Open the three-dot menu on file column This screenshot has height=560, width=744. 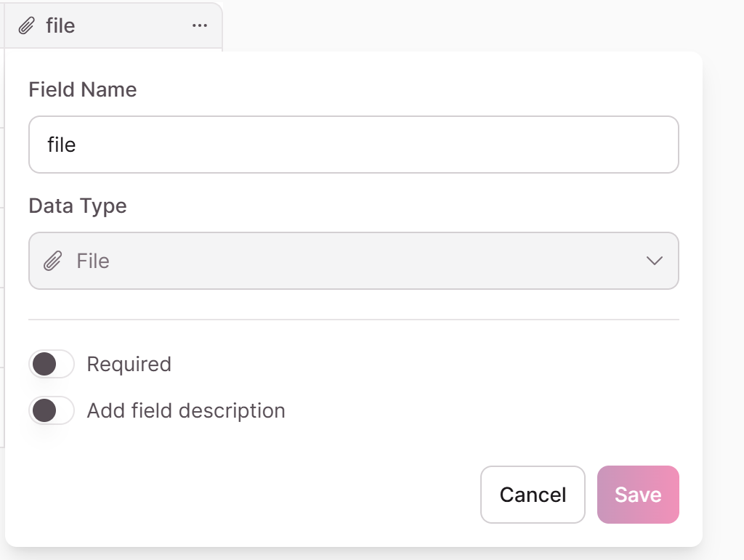(200, 25)
